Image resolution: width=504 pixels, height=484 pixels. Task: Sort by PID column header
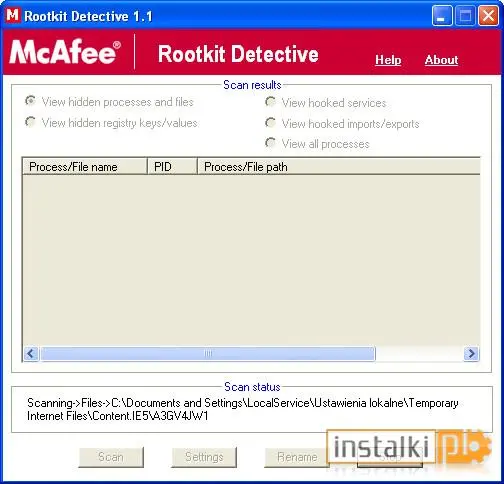[x=172, y=167]
